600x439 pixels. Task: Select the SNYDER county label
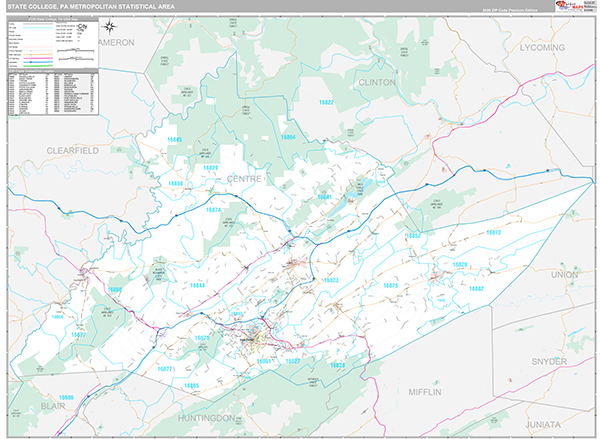tap(548, 360)
